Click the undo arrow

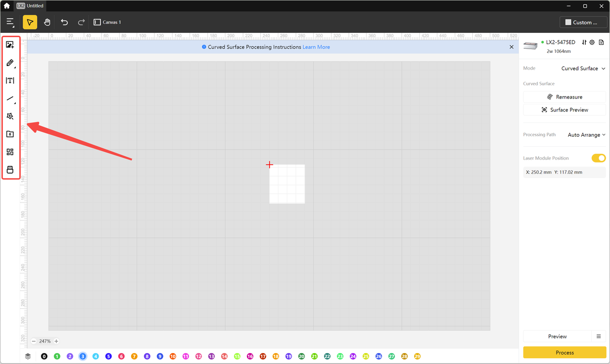[x=64, y=22]
